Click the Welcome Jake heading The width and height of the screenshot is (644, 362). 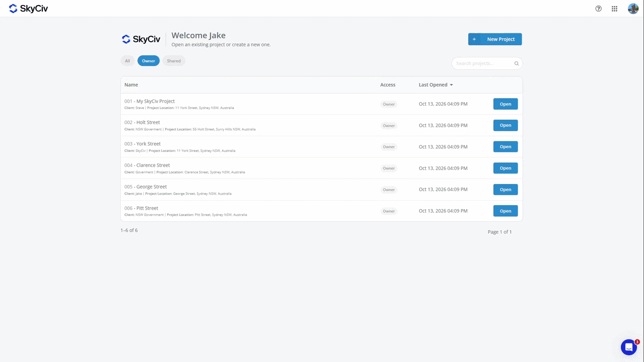point(198,35)
